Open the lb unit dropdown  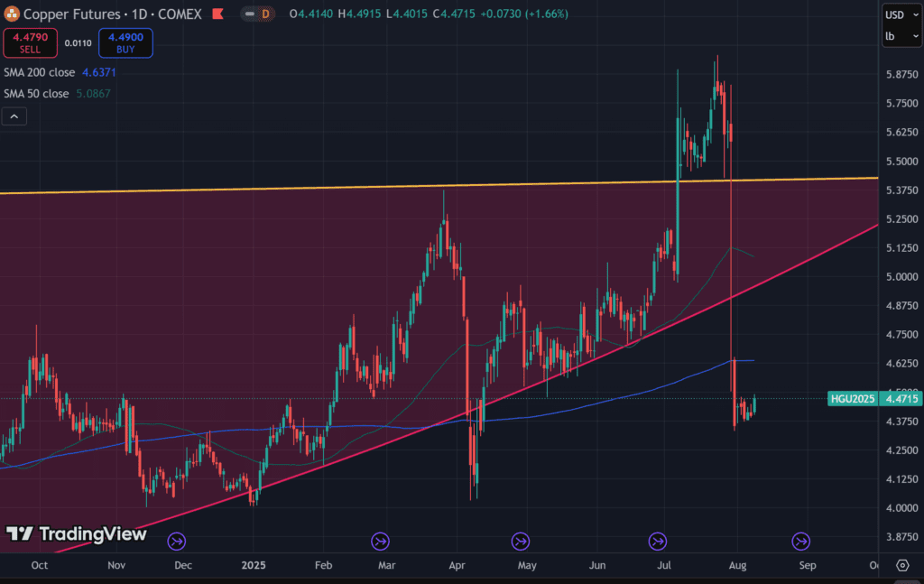click(x=901, y=36)
